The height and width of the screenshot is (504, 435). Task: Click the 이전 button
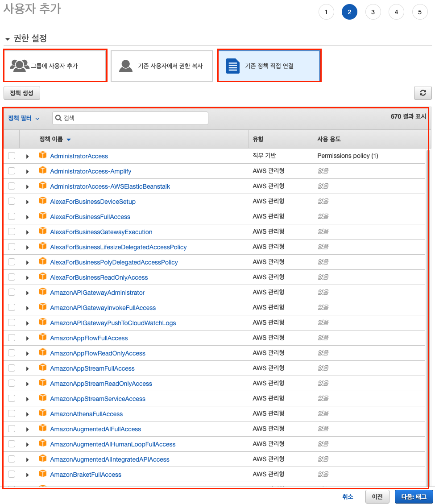(x=377, y=496)
